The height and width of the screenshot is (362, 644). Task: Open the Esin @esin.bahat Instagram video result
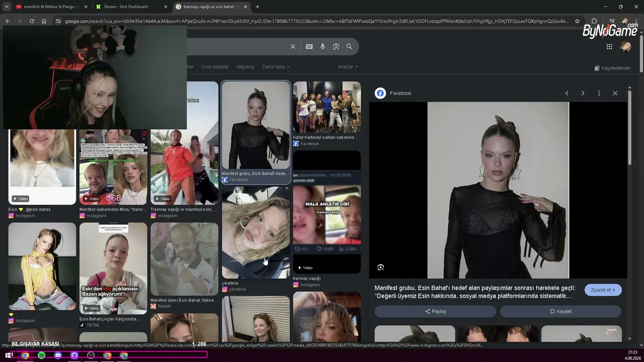tap(42, 167)
